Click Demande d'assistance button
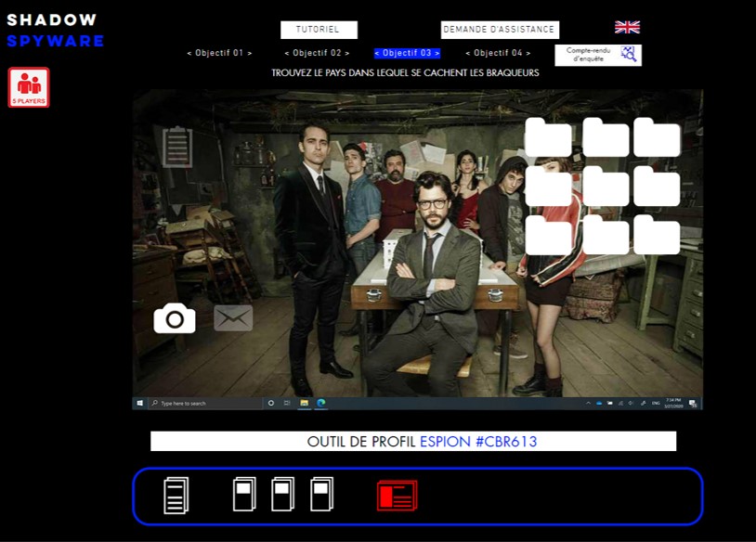 (500, 30)
